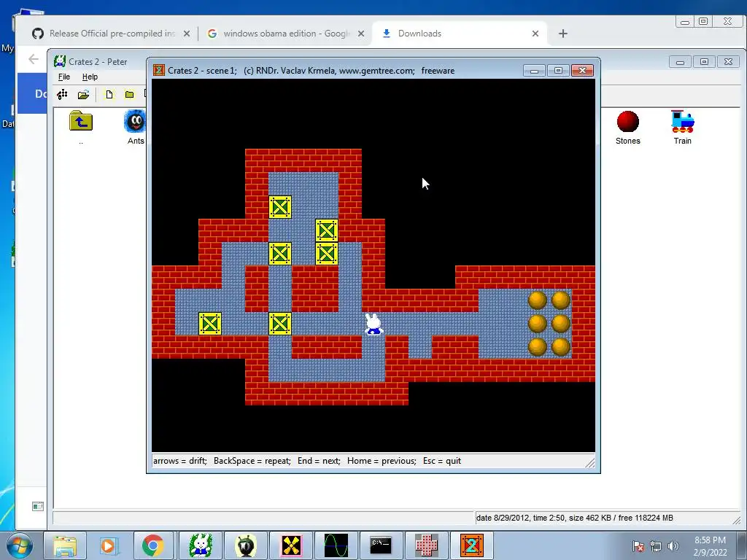Viewport: 747px width, 560px height.
Task: Click the Crates 2 game window title icon
Action: point(158,71)
